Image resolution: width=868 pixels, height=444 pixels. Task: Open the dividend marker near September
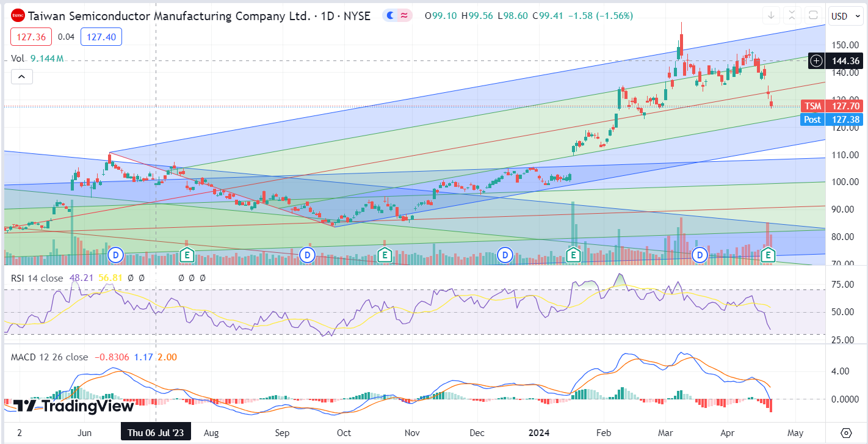[x=308, y=254]
